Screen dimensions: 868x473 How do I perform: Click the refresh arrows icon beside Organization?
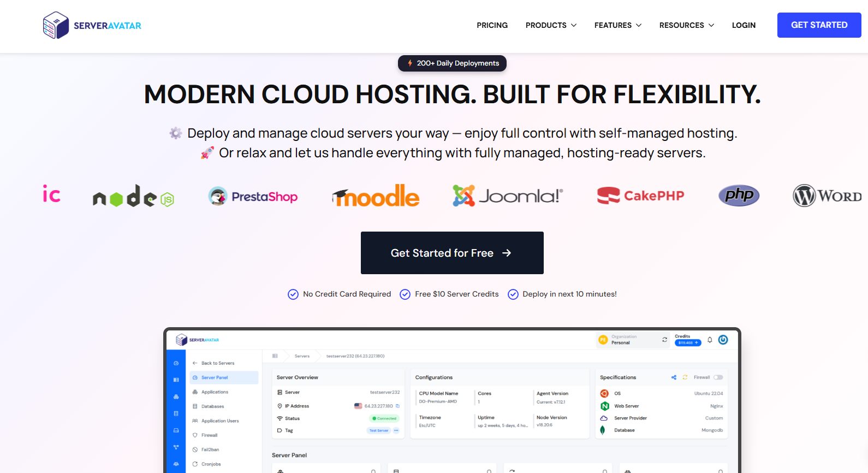664,340
